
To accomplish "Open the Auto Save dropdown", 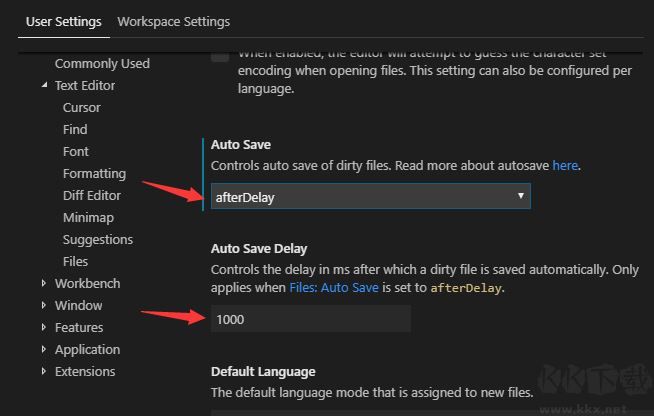I will 370,197.
